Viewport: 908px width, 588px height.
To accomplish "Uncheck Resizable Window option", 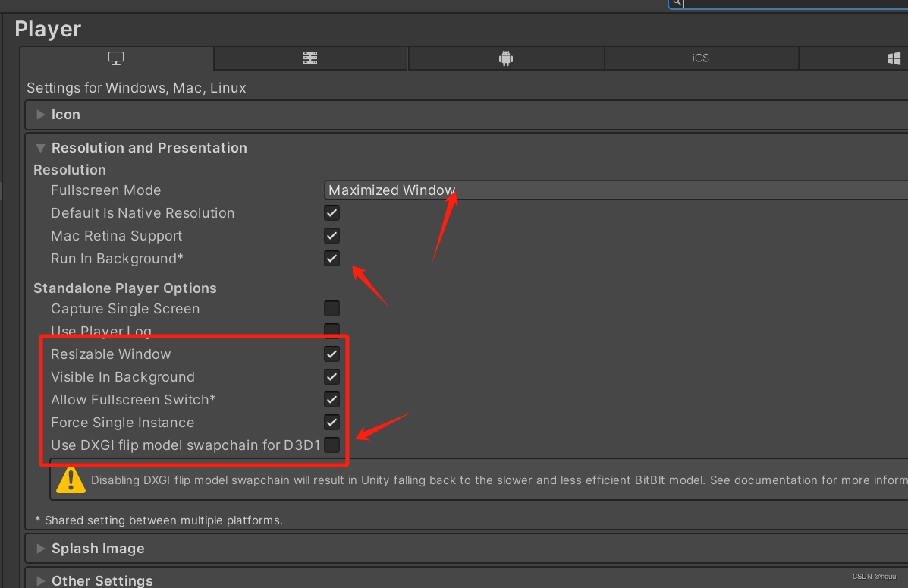I will (331, 354).
